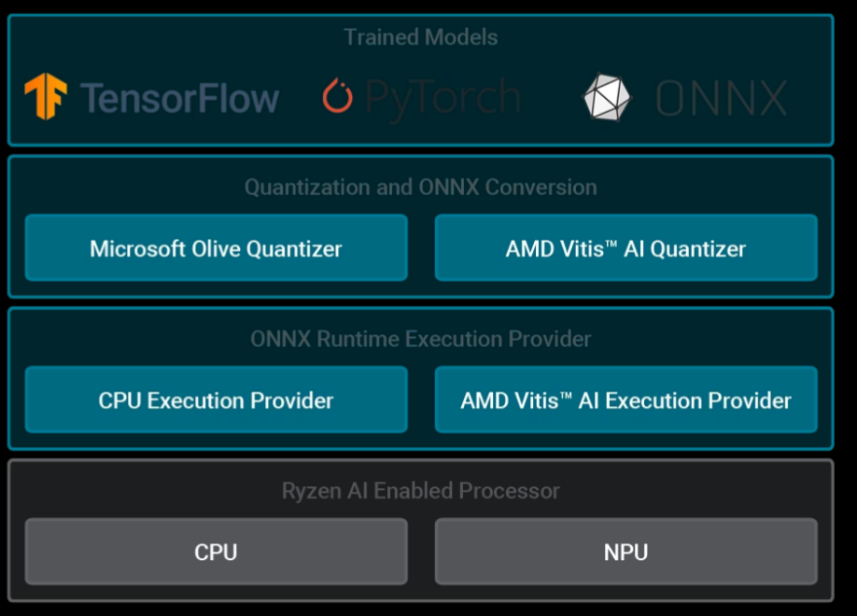Select the TensorFlow wordmark text
857x616 pixels.
click(180, 98)
